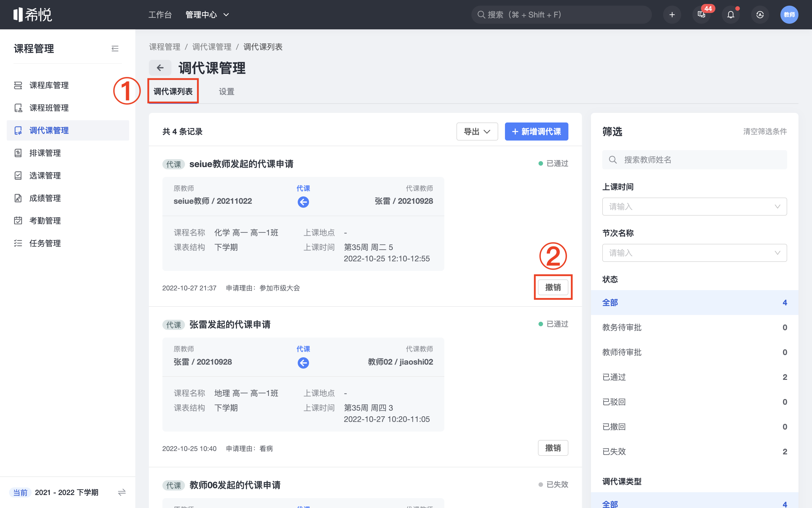Viewport: 812px width, 508px height.
Task: Expand the 管理中心 dropdown menu
Action: tap(207, 15)
